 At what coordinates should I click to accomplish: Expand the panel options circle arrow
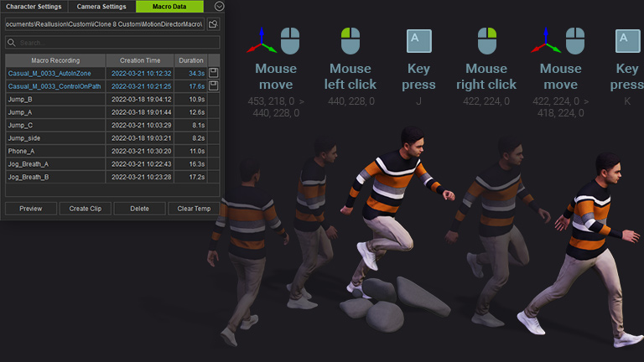click(219, 6)
